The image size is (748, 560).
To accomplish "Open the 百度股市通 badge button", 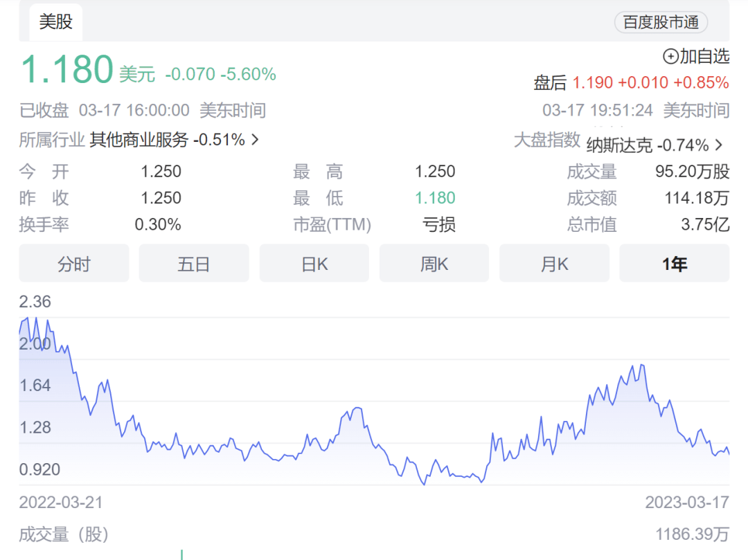I will (x=661, y=22).
